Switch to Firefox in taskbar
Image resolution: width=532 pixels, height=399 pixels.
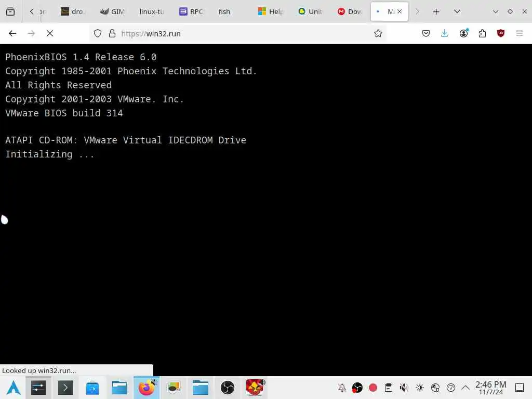pyautogui.click(x=147, y=388)
